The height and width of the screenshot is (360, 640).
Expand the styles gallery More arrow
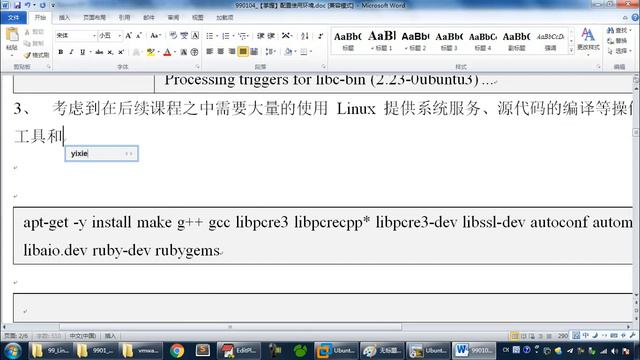[571, 50]
